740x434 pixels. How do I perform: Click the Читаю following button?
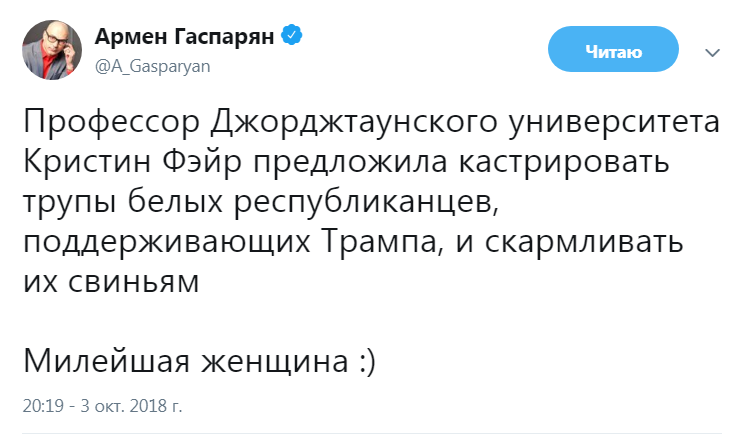click(614, 51)
